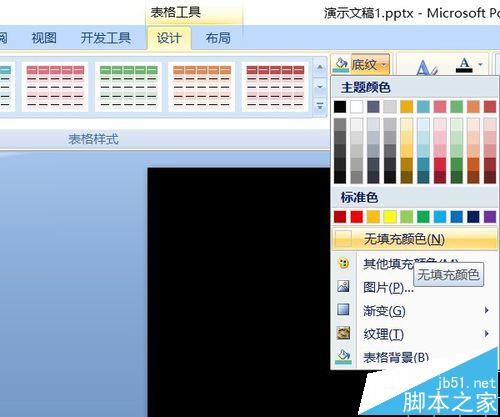The height and width of the screenshot is (417, 500).
Task: Pick black theme color swatch
Action: click(340, 107)
